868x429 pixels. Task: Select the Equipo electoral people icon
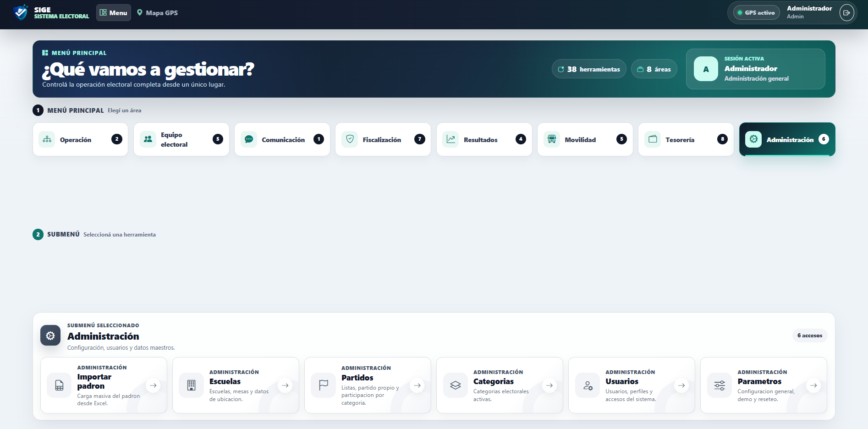[x=148, y=139]
